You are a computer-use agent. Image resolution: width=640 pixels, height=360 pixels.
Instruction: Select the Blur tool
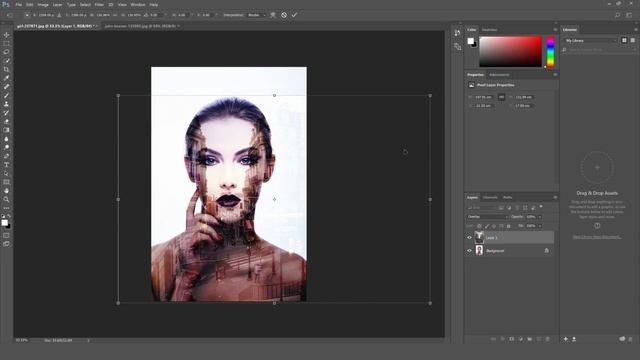[x=6, y=139]
